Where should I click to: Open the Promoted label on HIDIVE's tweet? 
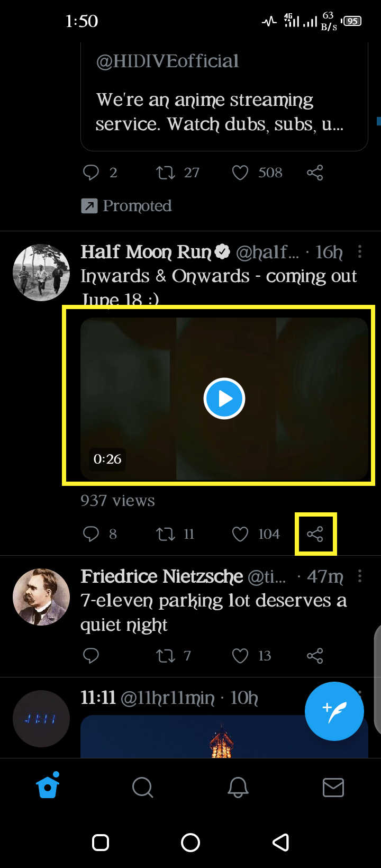126,205
